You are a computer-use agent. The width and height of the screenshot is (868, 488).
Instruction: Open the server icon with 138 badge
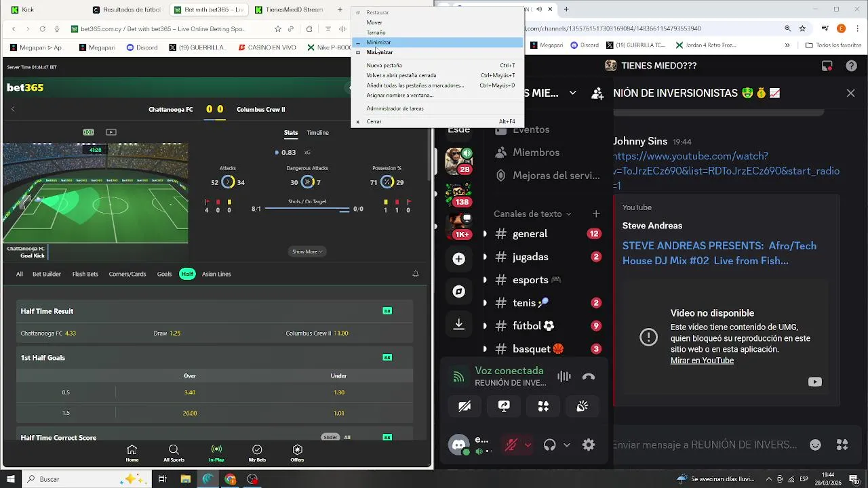coord(459,195)
